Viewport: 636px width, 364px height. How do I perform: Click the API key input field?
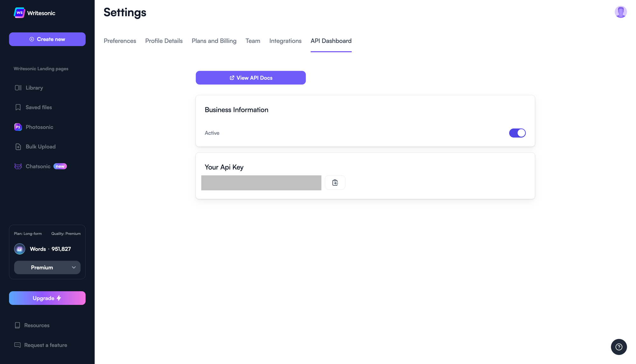tap(261, 183)
